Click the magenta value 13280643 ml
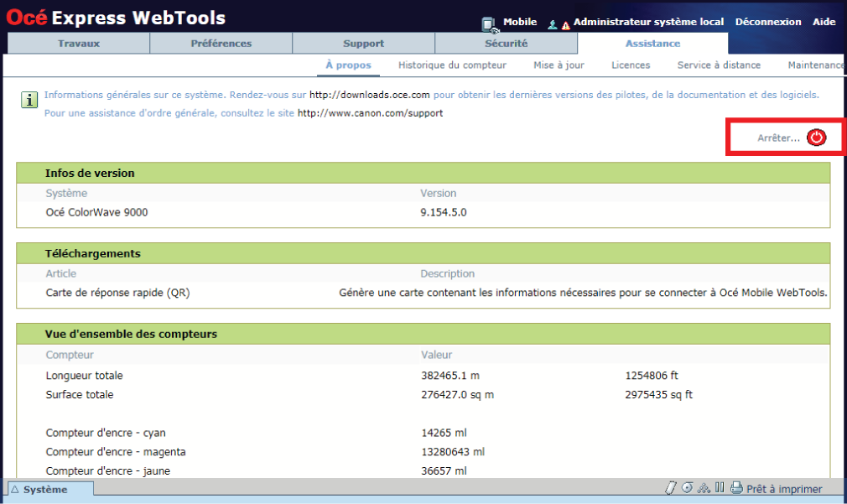 point(453,451)
